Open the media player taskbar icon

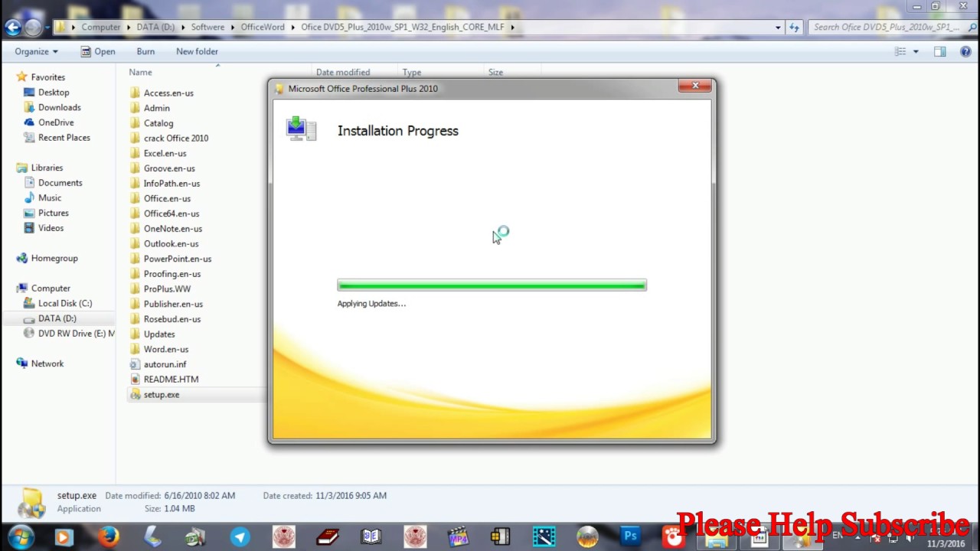point(64,537)
